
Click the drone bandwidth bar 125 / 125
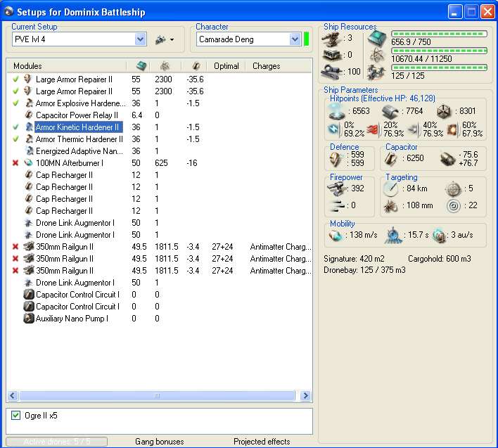439,68
